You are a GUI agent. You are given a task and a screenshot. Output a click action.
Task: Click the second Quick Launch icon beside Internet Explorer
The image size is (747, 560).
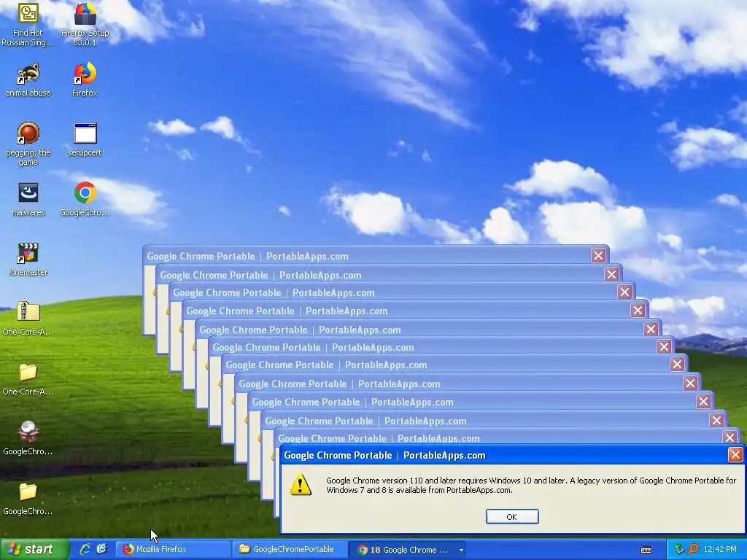click(x=102, y=549)
